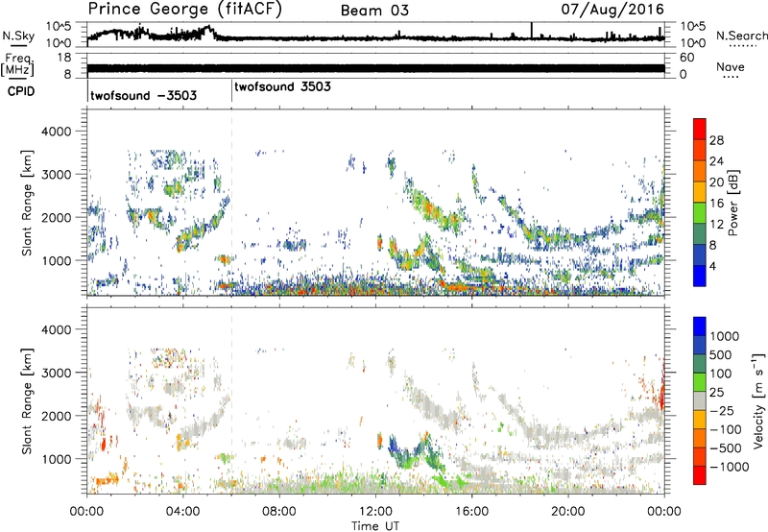This screenshot has height=532, width=768.
Task: Click the 'Prince George (fitACF)' title
Action: click(x=185, y=10)
